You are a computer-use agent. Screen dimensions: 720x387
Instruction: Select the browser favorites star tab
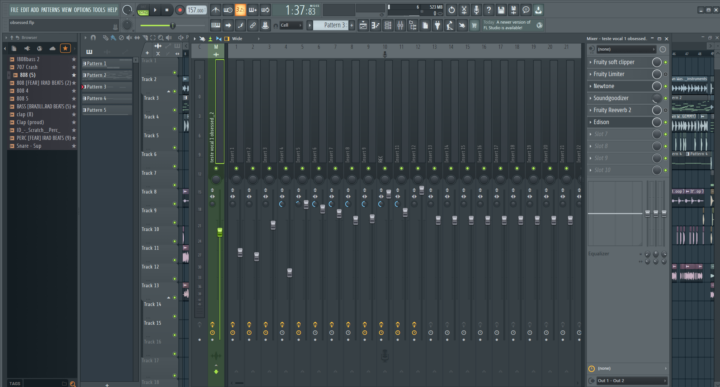click(65, 48)
